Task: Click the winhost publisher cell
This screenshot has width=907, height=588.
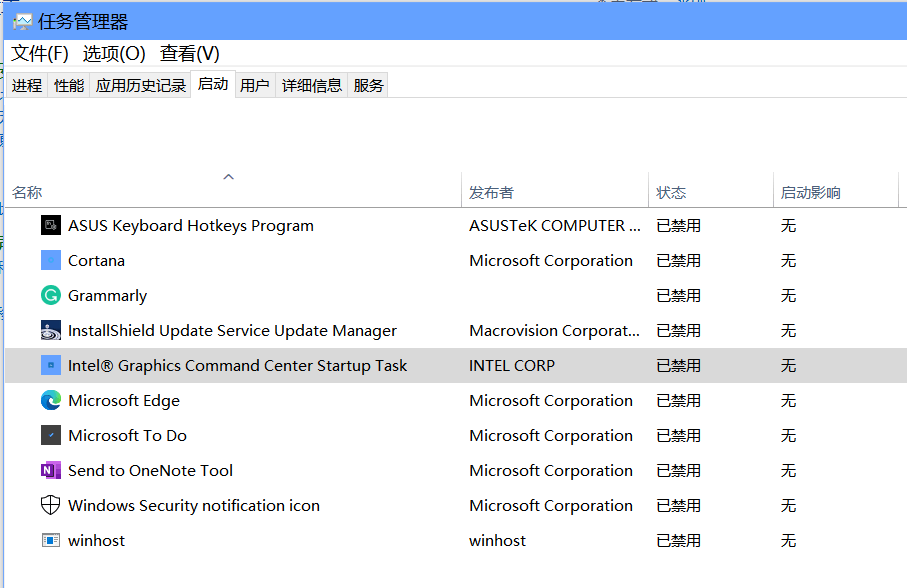Action: point(497,541)
